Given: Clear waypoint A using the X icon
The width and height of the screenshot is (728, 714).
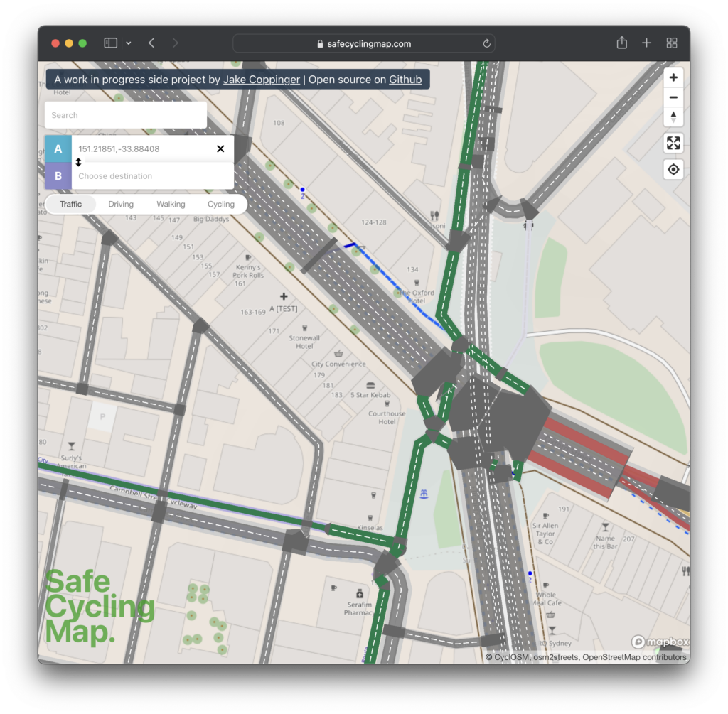Looking at the screenshot, I should (220, 148).
